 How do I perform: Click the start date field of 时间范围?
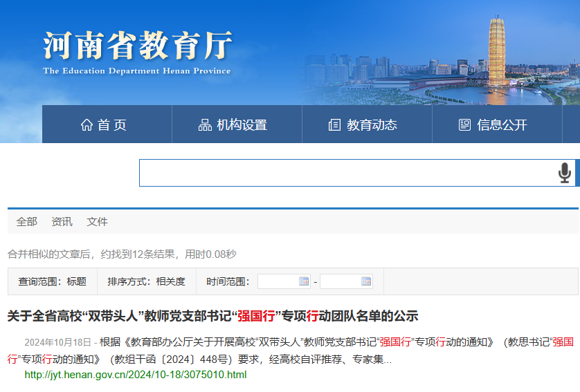(278, 281)
